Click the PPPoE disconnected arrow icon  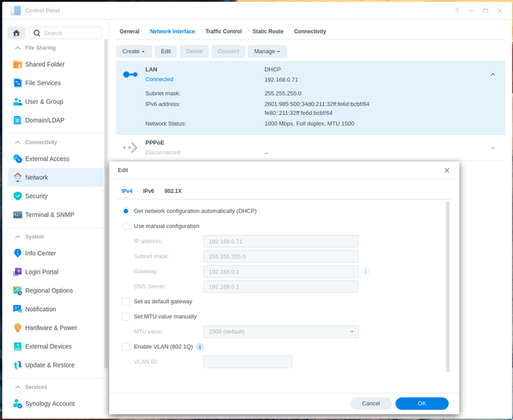[x=130, y=148]
